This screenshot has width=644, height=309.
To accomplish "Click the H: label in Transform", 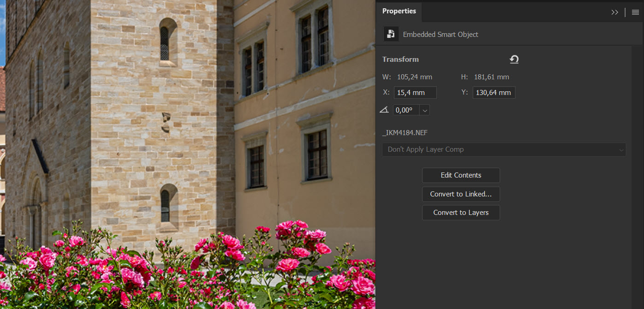I will pos(465,77).
